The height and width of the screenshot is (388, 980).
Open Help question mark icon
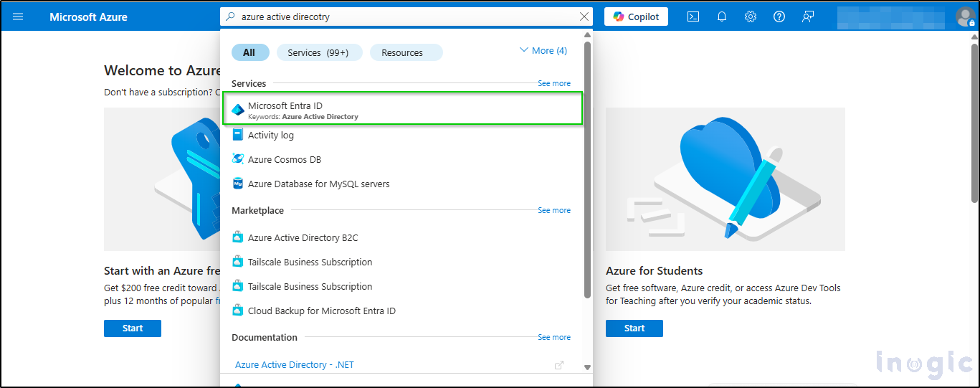click(779, 16)
